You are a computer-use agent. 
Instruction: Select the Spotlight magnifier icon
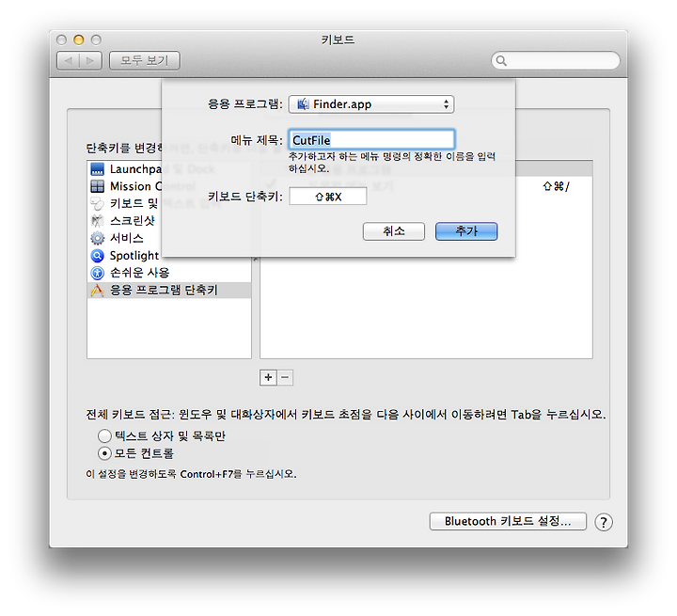click(97, 255)
